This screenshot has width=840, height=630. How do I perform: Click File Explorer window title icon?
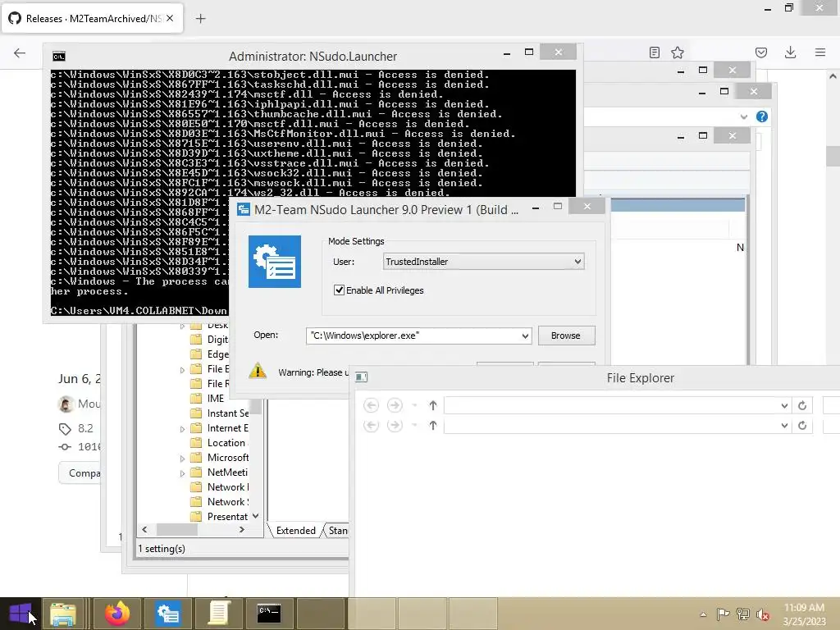(362, 377)
